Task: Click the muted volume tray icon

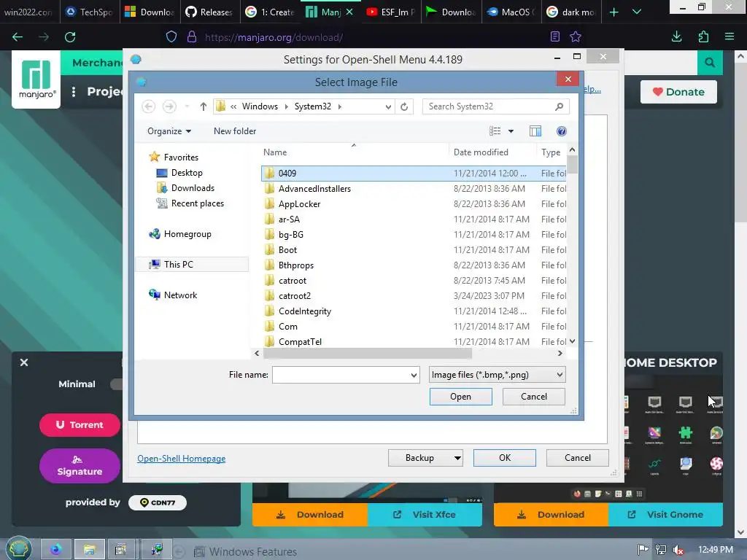Action: (678, 550)
